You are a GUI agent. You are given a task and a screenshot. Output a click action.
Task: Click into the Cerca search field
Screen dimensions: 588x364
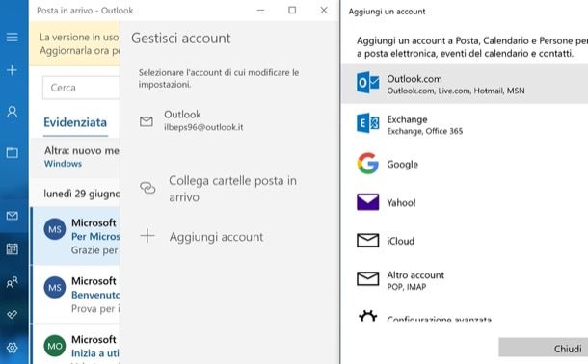[x=81, y=88]
